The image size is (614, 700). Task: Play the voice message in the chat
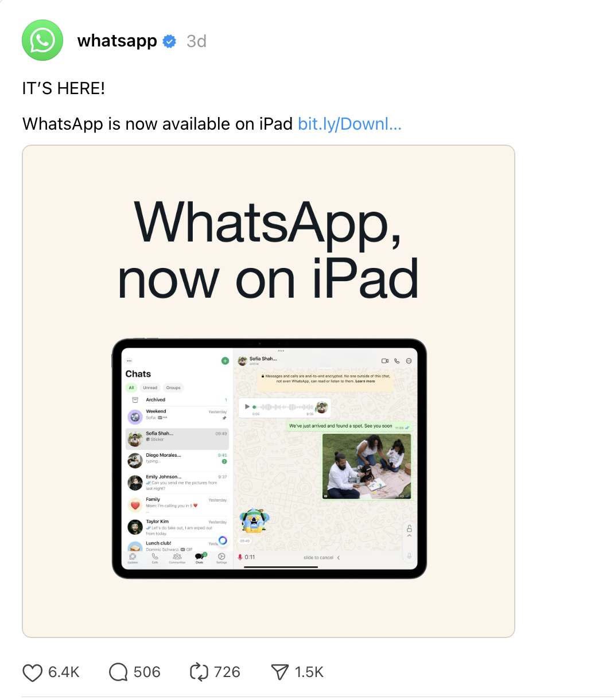coord(247,406)
